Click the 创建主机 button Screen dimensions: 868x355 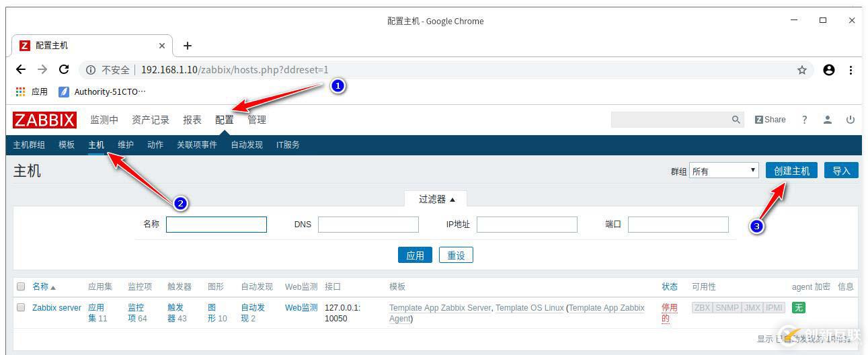[791, 171]
